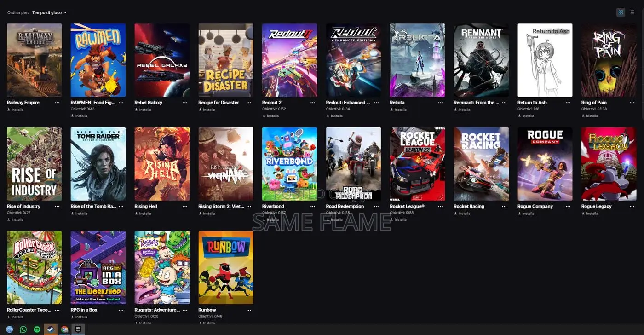Click Installa under Rocket Racing
Image resolution: width=644 pixels, height=335 pixels.
[x=462, y=214]
